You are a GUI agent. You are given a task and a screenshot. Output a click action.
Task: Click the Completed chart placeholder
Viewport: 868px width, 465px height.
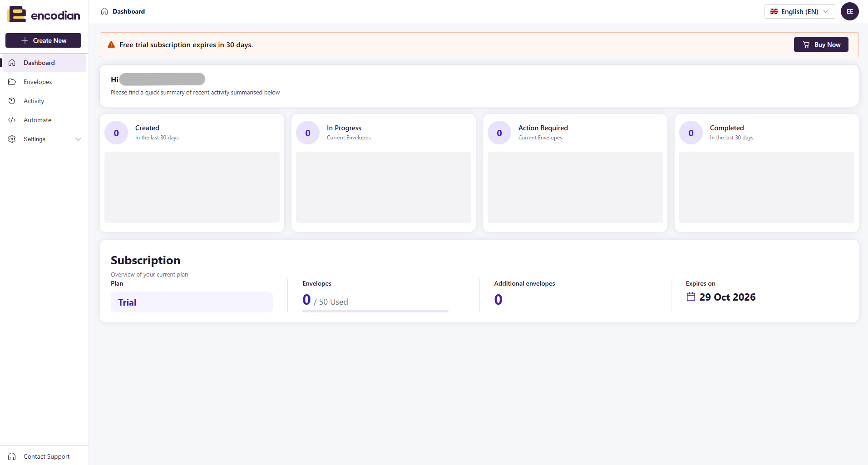coord(767,187)
